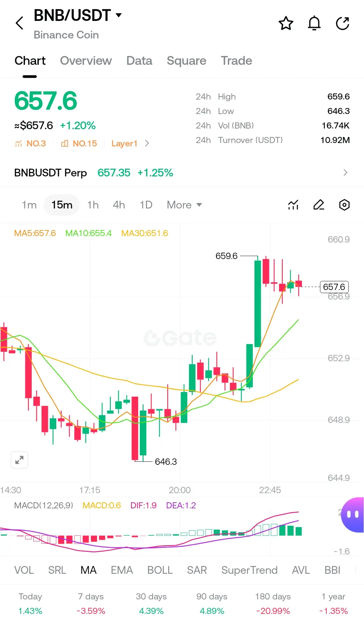
Task: Tap the 1 year -1.35% performance
Action: (x=333, y=604)
